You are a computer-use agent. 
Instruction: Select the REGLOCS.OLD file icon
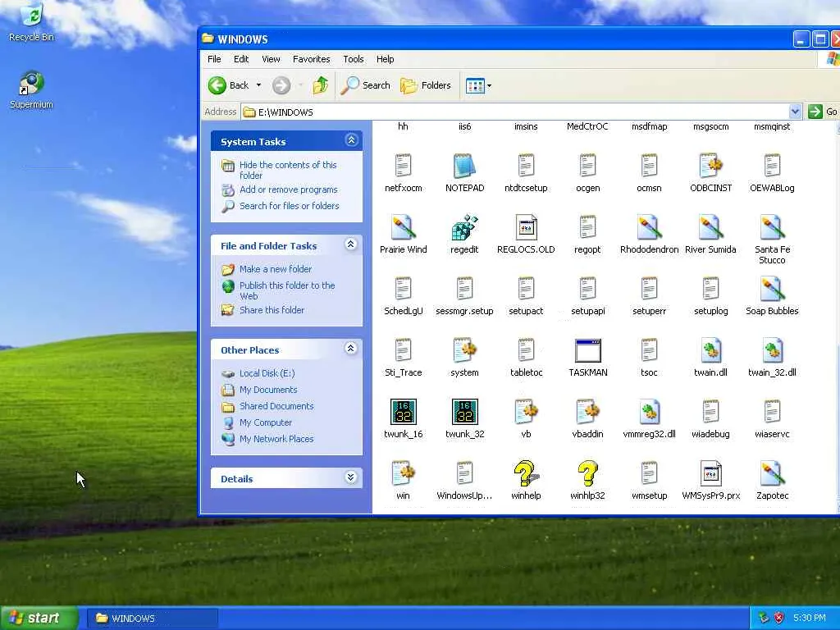[x=526, y=228]
